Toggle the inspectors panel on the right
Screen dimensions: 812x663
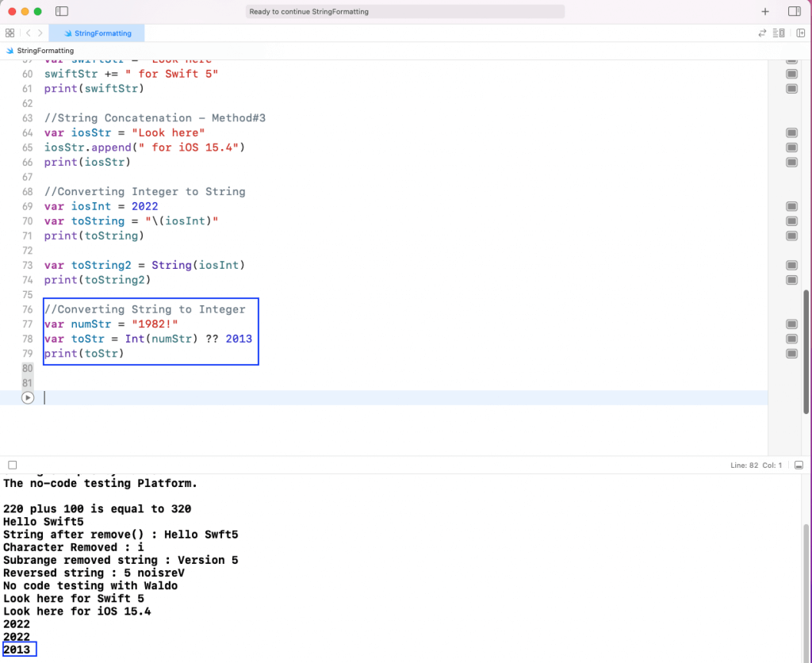794,12
